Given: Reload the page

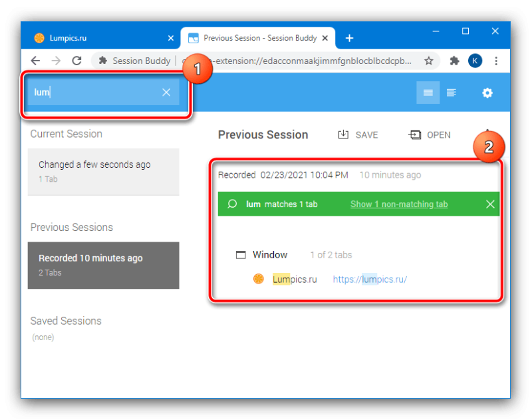Looking at the screenshot, I should tap(76, 61).
